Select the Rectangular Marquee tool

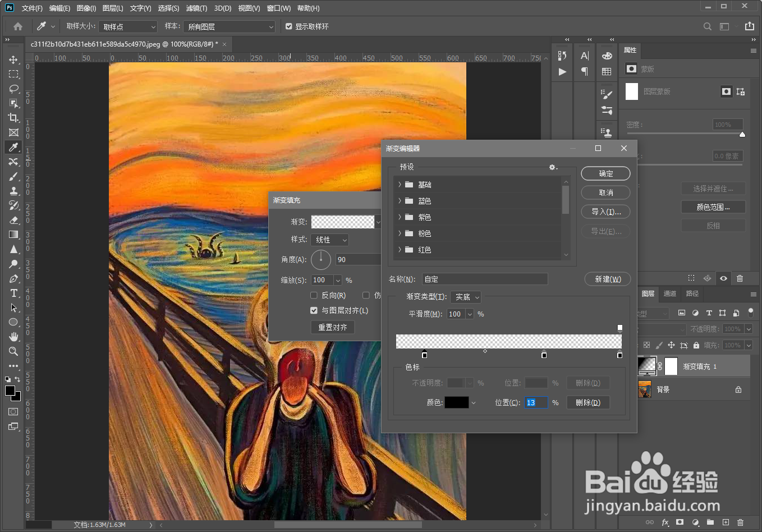[x=13, y=74]
